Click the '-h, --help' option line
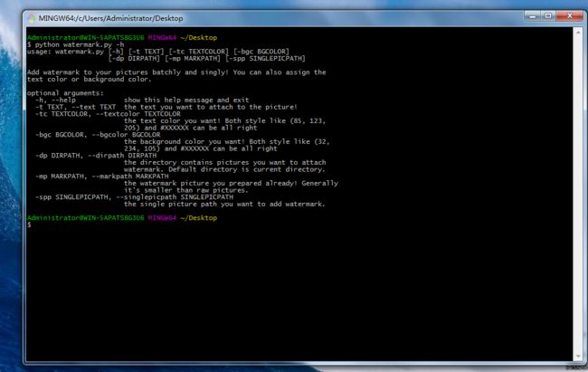The height and width of the screenshot is (372, 588). tap(142, 100)
